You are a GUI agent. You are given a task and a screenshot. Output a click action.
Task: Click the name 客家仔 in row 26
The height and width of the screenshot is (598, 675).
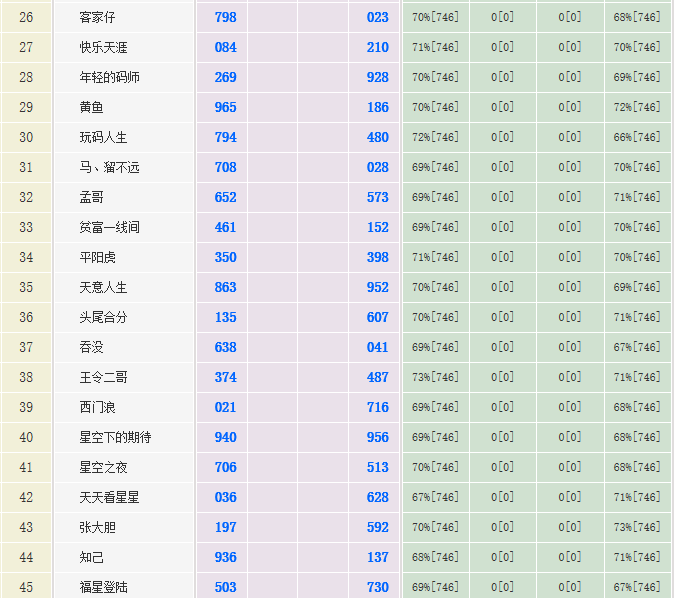point(97,17)
